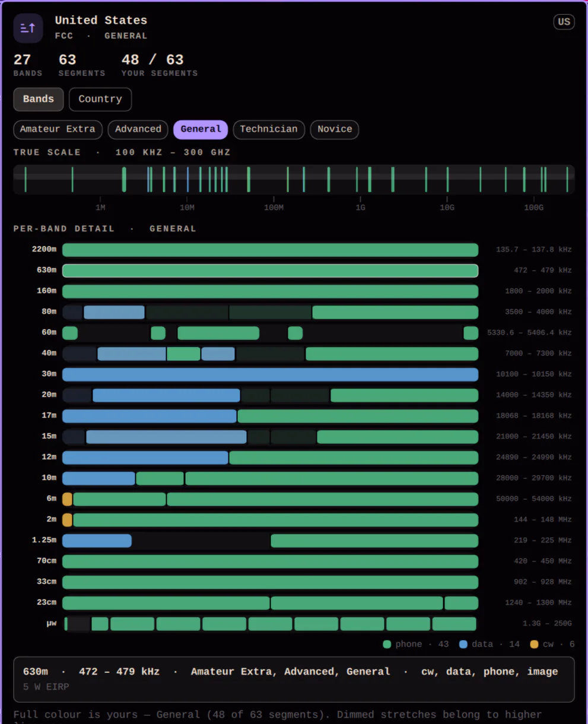Click the sort-ascending app icon beside United States

coord(28,28)
